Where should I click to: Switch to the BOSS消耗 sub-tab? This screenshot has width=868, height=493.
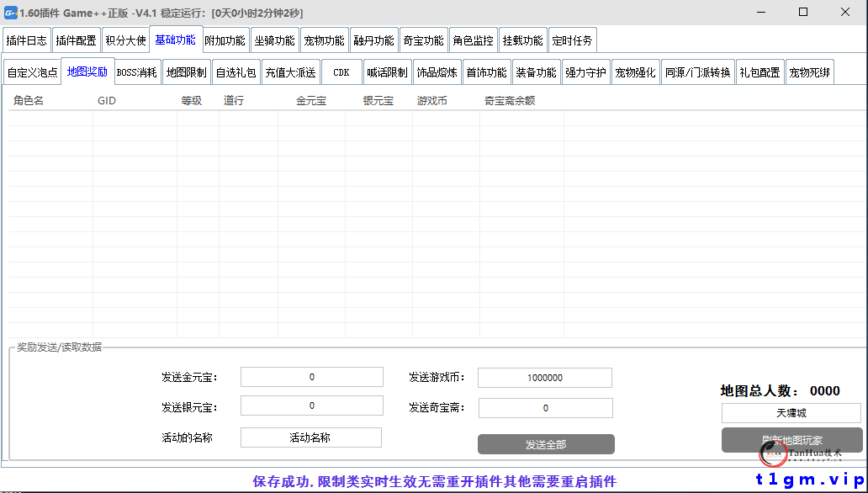click(x=140, y=72)
